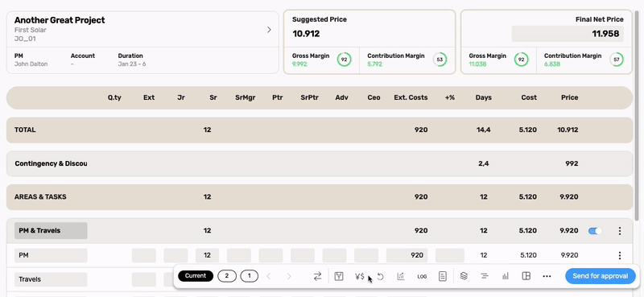This screenshot has height=297, width=644.
Task: Open the currency ¥$ tool
Action: click(x=359, y=276)
